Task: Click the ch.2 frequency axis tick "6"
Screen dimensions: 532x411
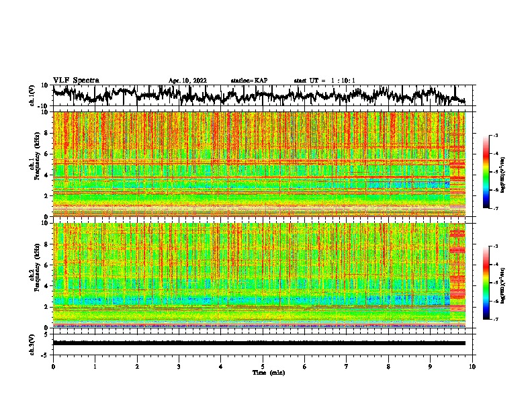Action: coord(47,265)
